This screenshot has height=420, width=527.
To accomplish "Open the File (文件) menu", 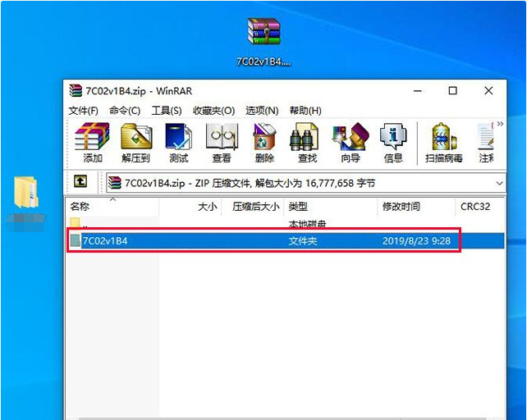I will click(84, 110).
